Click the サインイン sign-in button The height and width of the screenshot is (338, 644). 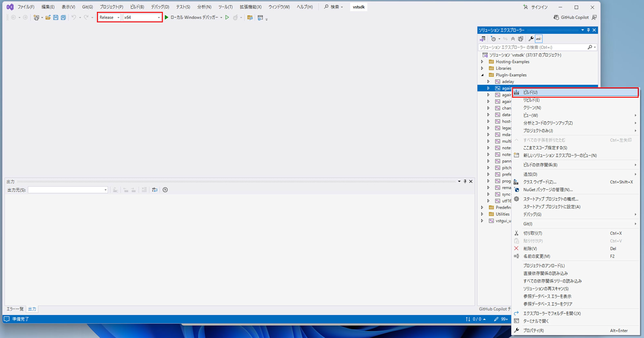coord(535,7)
